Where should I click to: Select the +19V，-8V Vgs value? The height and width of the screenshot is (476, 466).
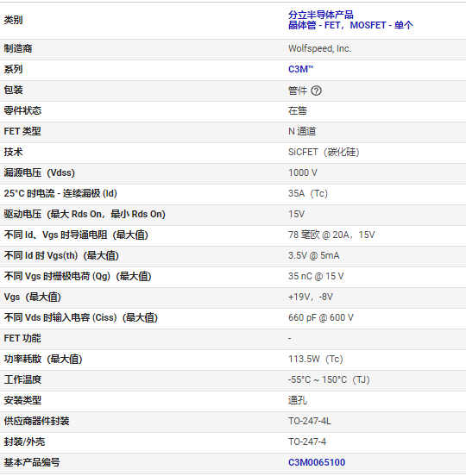click(310, 297)
